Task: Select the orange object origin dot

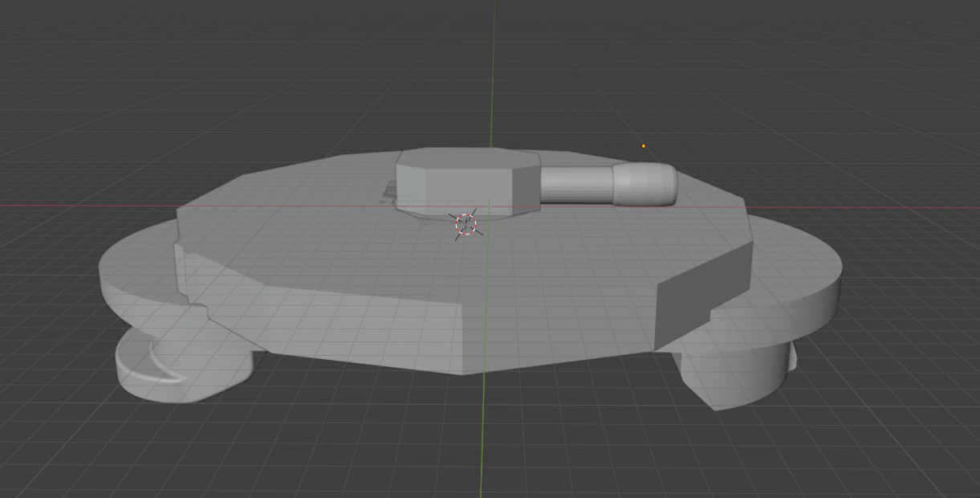Action: click(x=643, y=146)
